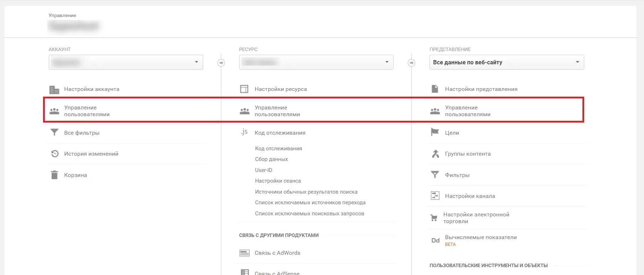
Task: Open Список исключаемых источников перехода
Action: point(310,203)
